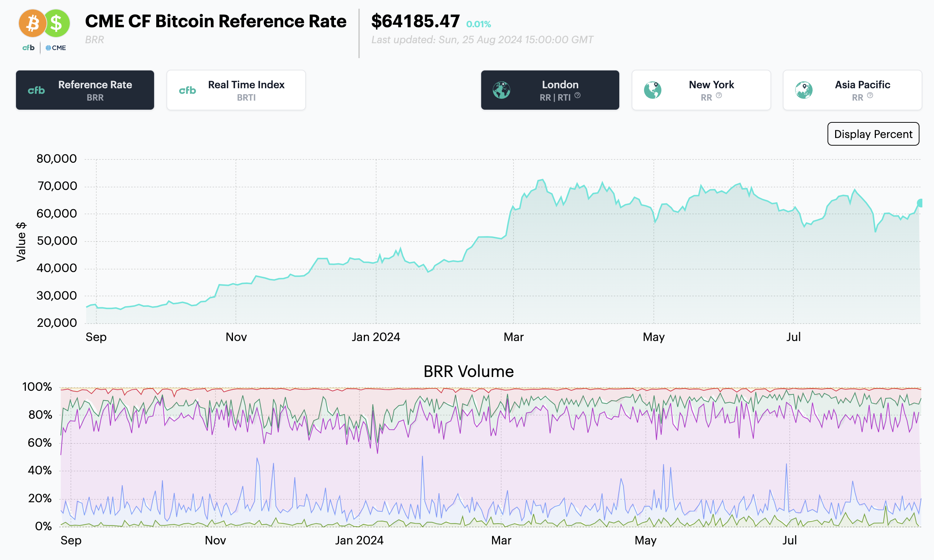Screen dimensions: 934x560
Task: Click the Sep label on volume chart
Action: tap(71, 540)
